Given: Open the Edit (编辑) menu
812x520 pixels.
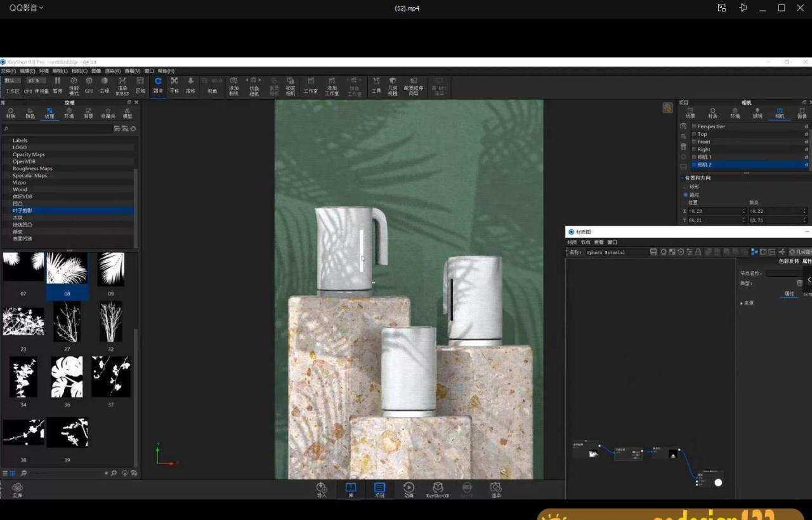Looking at the screenshot, I should (x=27, y=71).
